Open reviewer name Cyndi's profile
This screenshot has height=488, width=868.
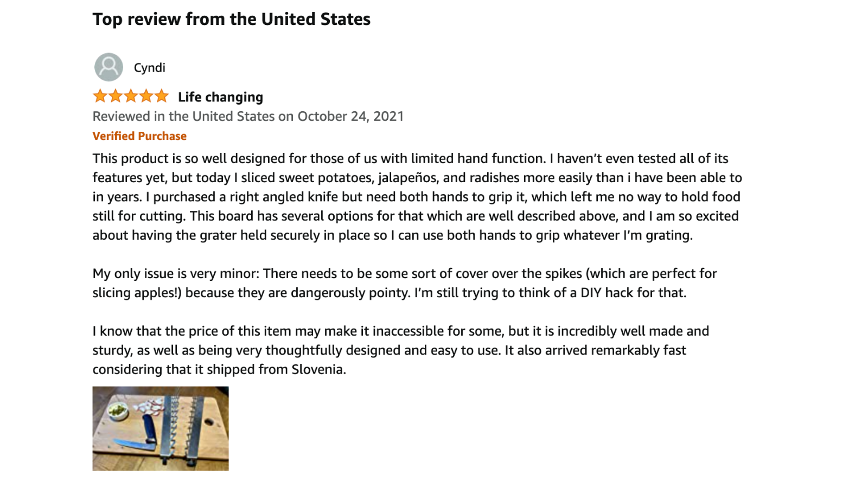pyautogui.click(x=149, y=68)
